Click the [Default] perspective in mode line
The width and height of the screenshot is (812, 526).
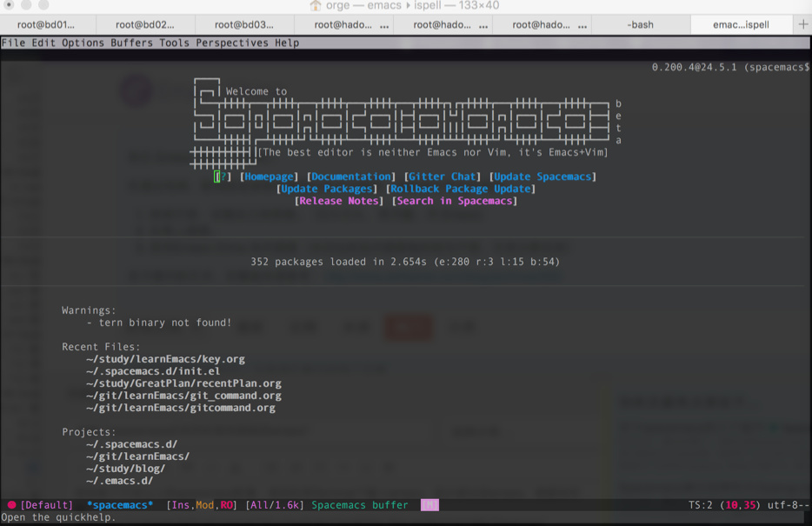tap(47, 505)
